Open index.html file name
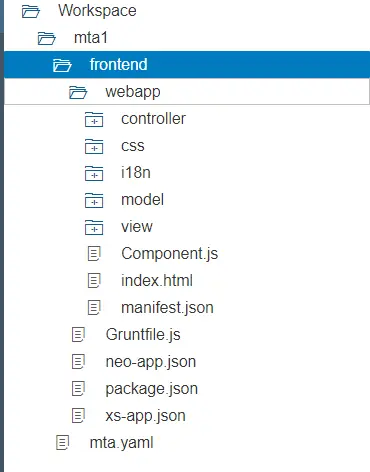The width and height of the screenshot is (370, 472). coord(157,281)
